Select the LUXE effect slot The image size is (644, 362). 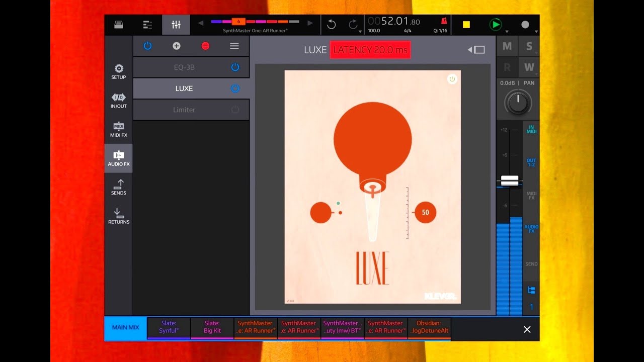click(x=191, y=88)
